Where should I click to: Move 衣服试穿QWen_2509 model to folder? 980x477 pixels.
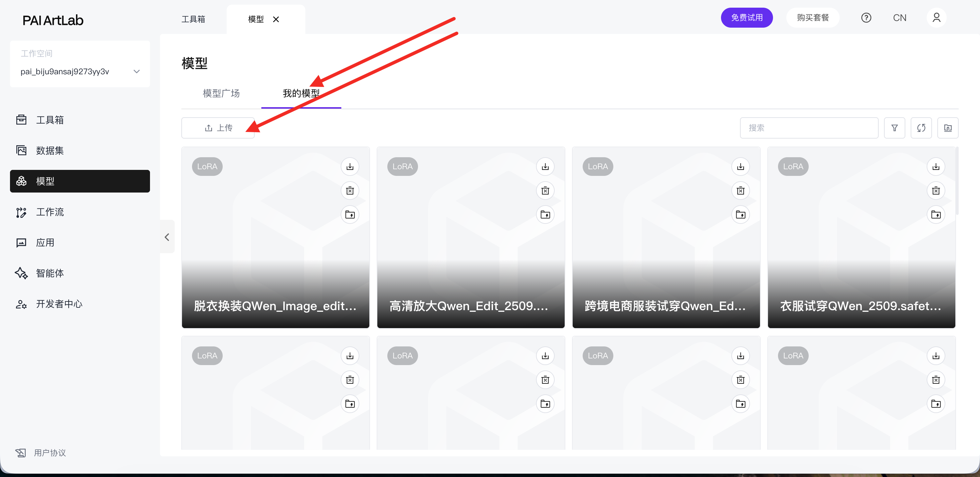pos(936,215)
